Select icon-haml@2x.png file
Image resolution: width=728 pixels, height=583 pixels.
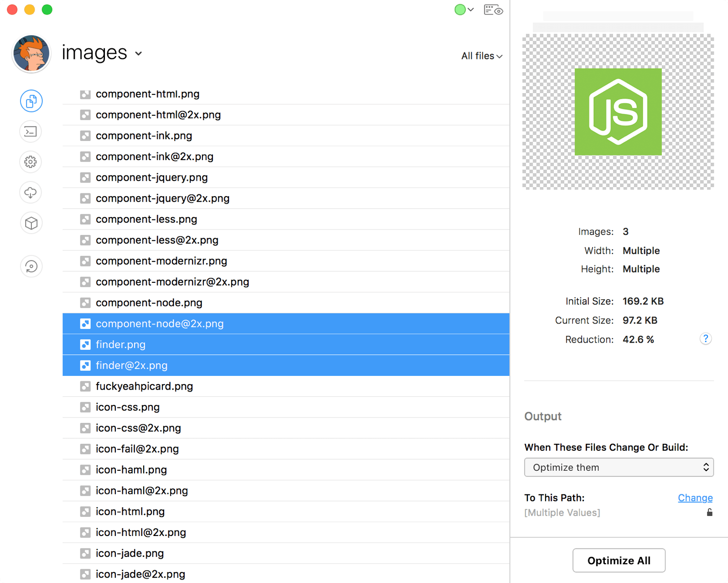pyautogui.click(x=286, y=491)
